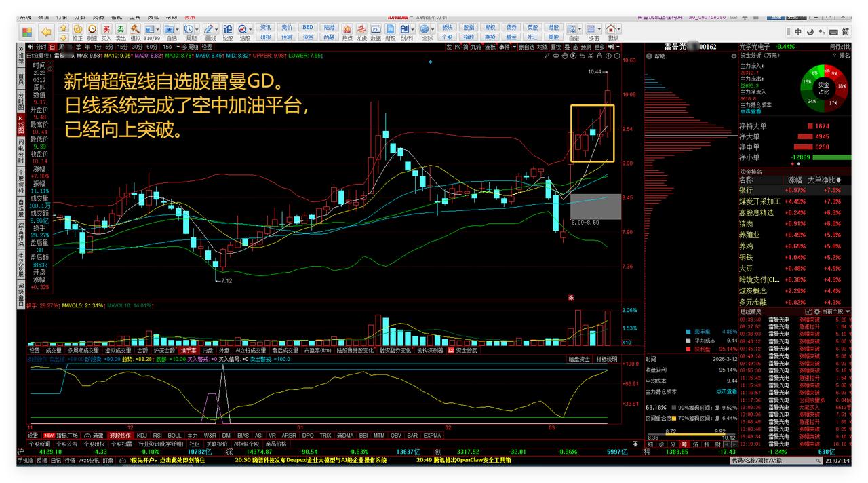Click the 获利盘 red legend swatch

[x=688, y=349]
